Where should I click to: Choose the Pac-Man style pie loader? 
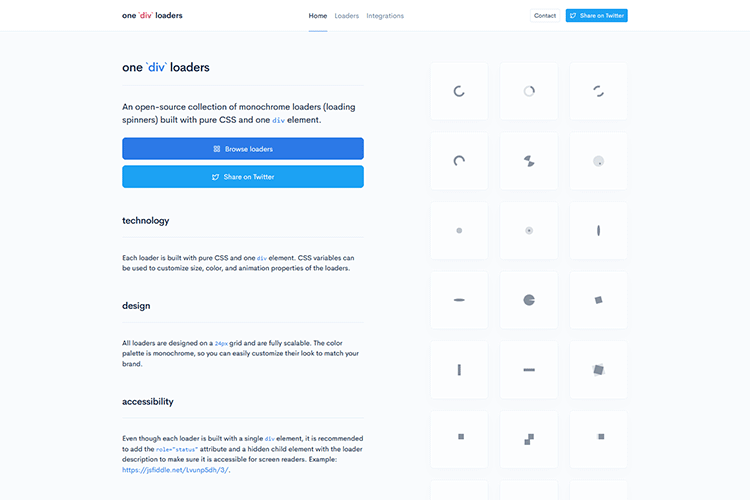coord(528,300)
